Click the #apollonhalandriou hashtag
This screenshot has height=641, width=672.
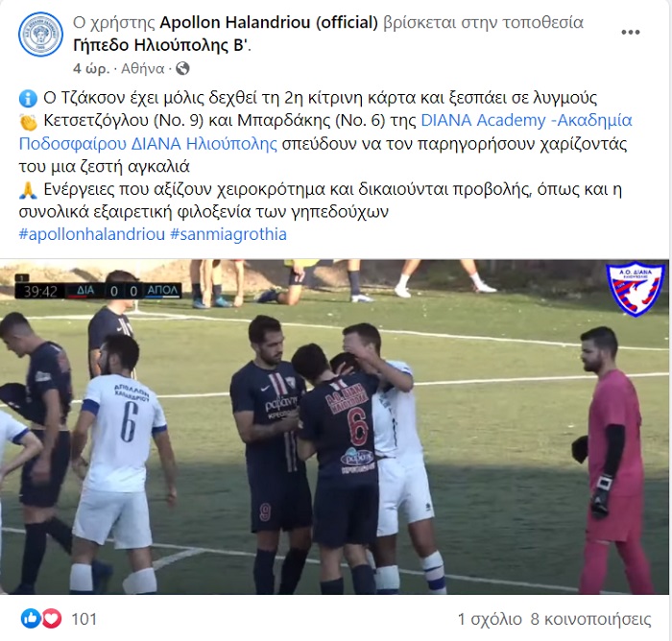coord(92,234)
